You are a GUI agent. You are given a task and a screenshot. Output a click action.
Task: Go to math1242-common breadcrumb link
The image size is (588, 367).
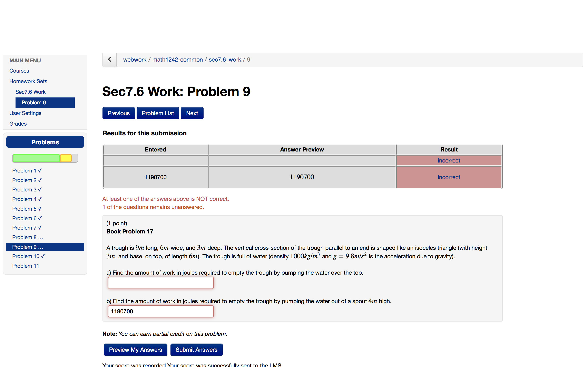177,60
